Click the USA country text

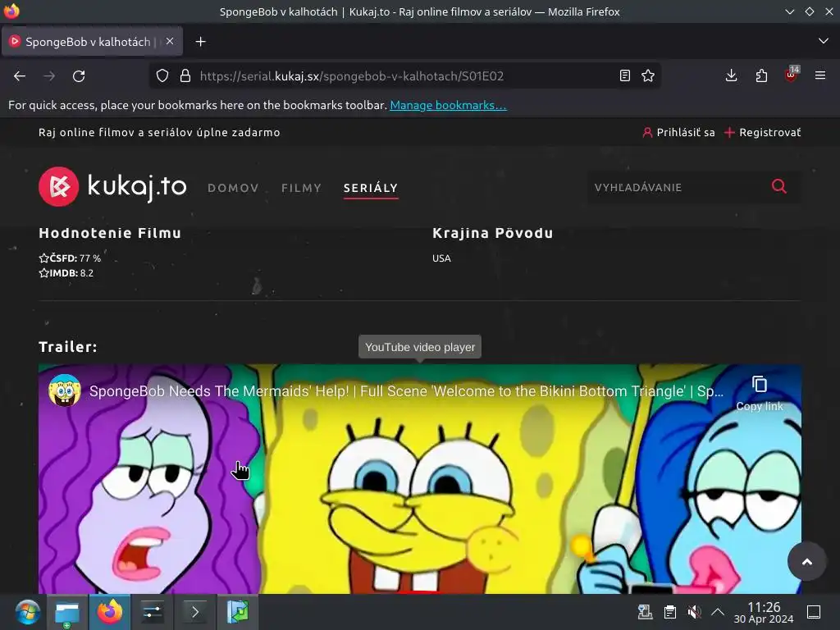click(x=441, y=258)
